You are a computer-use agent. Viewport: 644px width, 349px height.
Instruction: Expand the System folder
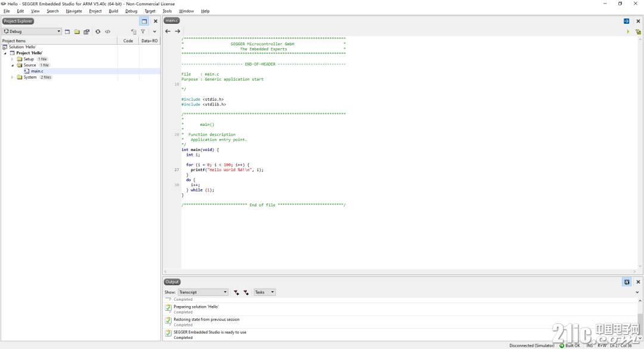pos(13,78)
